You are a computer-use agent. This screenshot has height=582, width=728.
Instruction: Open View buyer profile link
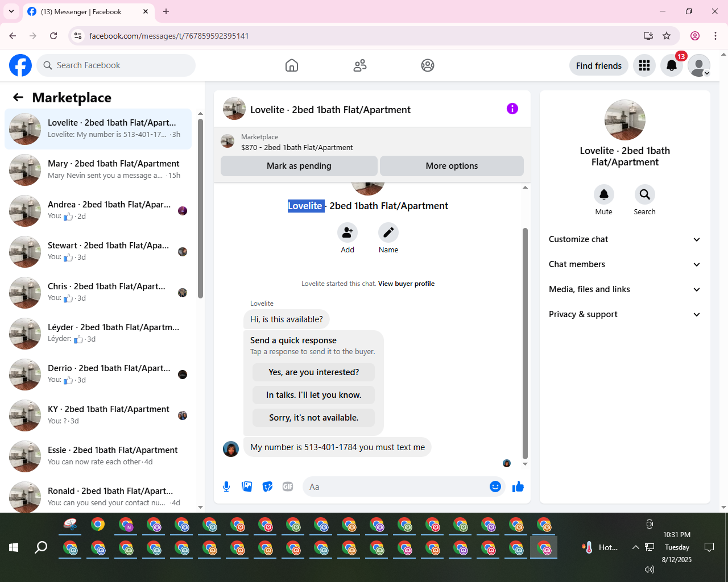pos(406,284)
